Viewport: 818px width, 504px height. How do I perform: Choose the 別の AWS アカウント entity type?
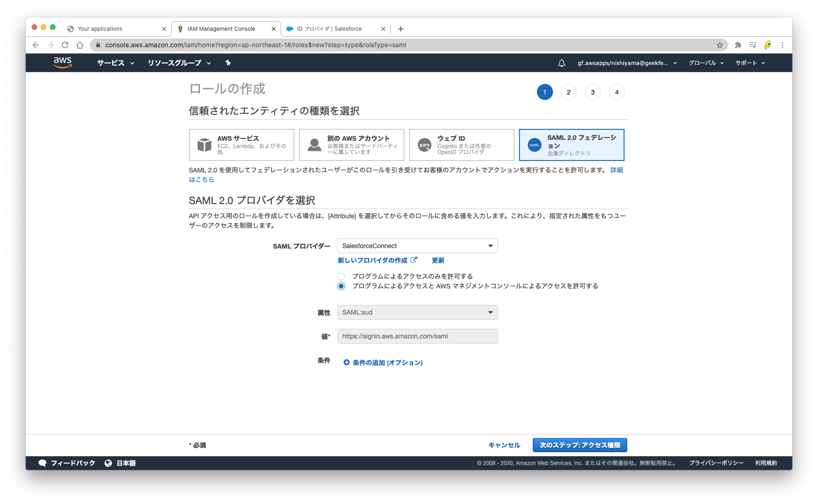point(352,145)
